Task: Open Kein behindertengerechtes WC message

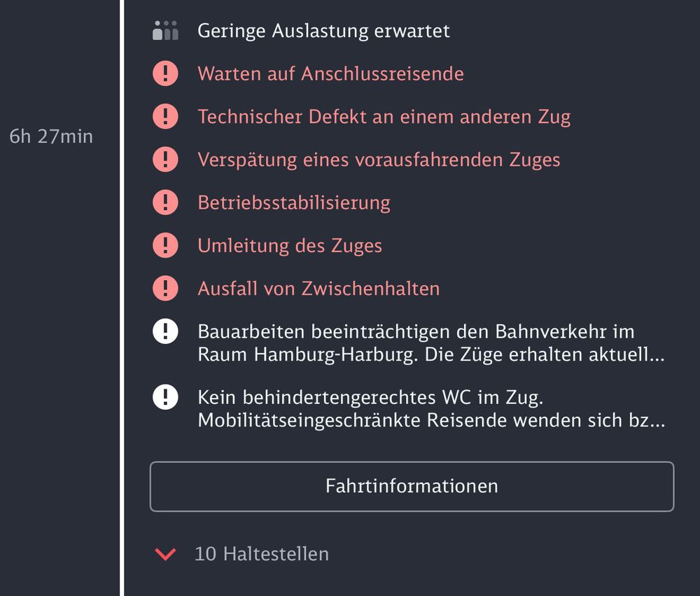Action: point(430,409)
